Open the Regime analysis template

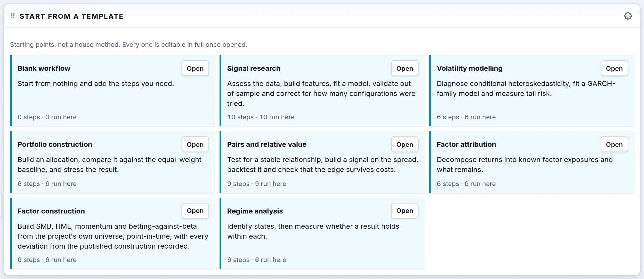tap(405, 211)
